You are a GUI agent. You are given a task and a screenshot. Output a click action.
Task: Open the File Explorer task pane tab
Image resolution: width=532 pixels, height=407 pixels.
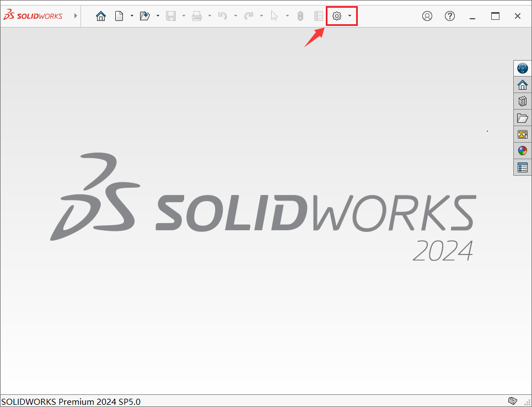(x=523, y=118)
